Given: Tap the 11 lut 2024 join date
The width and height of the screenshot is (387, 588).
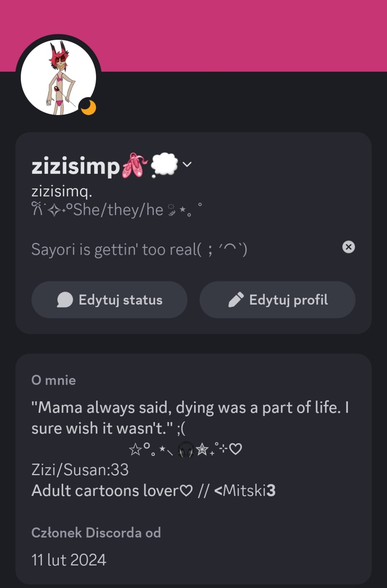Looking at the screenshot, I should (x=69, y=560).
